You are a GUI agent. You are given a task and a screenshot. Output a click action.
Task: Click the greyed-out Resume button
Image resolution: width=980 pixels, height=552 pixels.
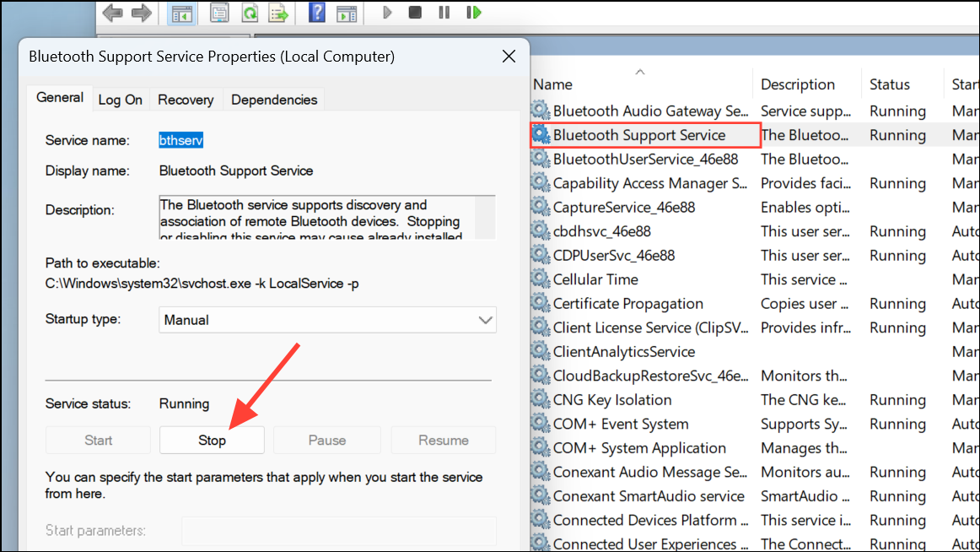(444, 440)
